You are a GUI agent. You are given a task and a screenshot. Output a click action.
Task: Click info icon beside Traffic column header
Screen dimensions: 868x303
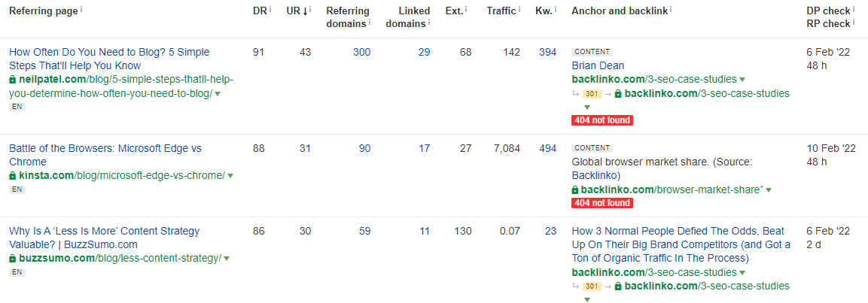pos(520,9)
